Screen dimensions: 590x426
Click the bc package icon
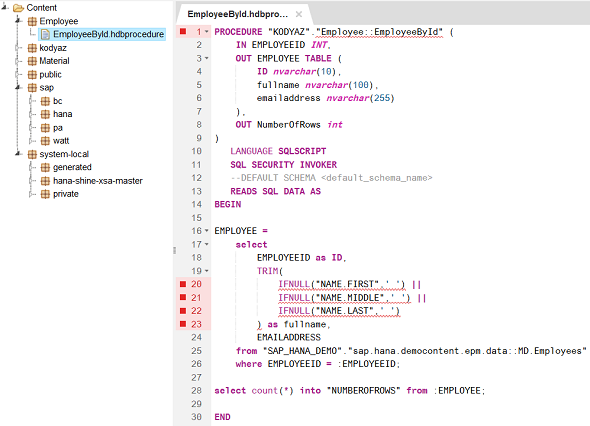tap(45, 101)
